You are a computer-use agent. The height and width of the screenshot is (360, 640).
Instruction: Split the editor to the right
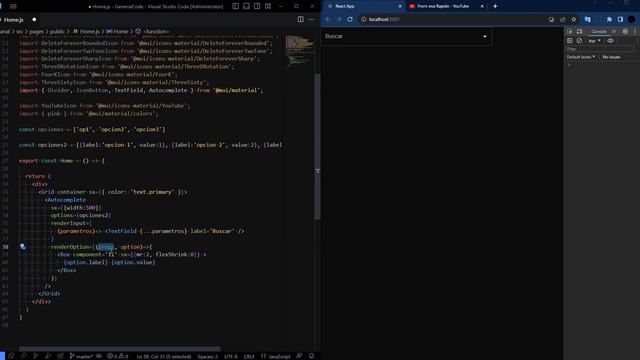[300, 19]
